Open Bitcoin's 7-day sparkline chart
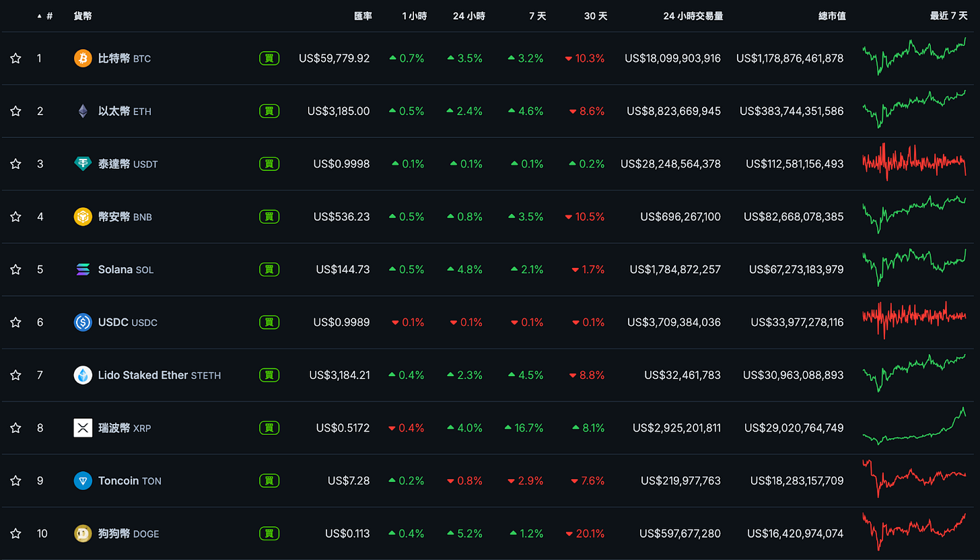Screen dimensions: 980x560 point(914,57)
